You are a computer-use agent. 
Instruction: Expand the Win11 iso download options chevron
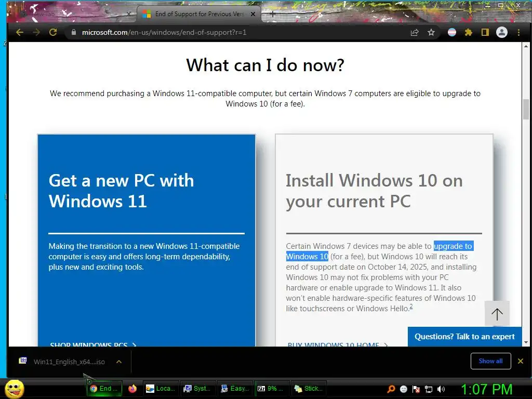[x=119, y=362]
